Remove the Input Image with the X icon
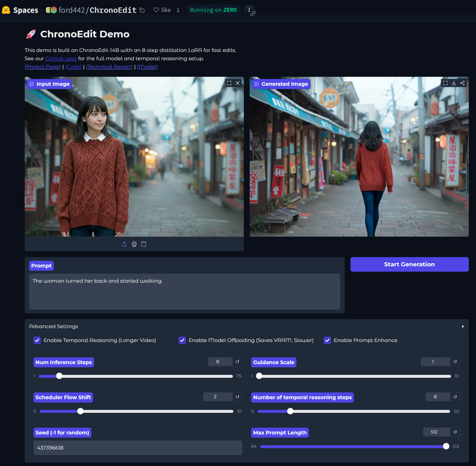The width and height of the screenshot is (476, 466). click(238, 83)
